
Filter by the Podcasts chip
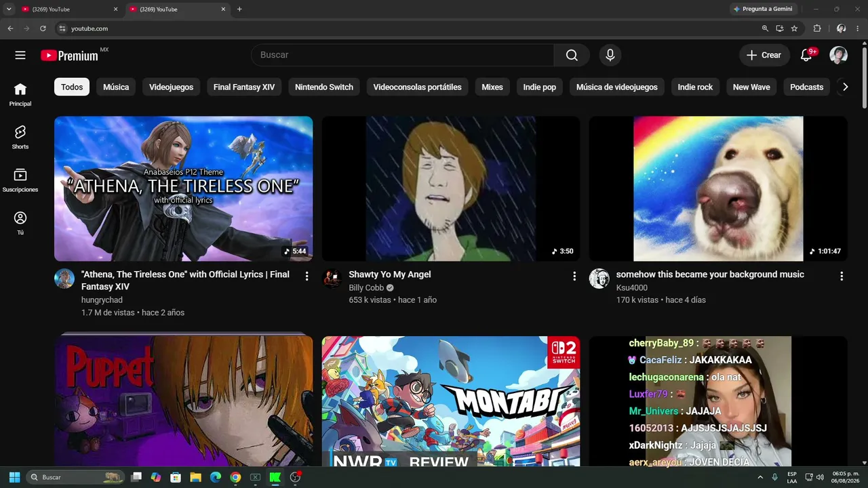807,87
